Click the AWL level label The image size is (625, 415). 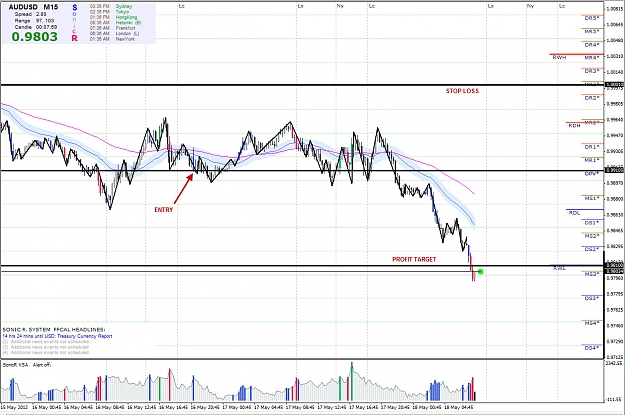coord(559,268)
